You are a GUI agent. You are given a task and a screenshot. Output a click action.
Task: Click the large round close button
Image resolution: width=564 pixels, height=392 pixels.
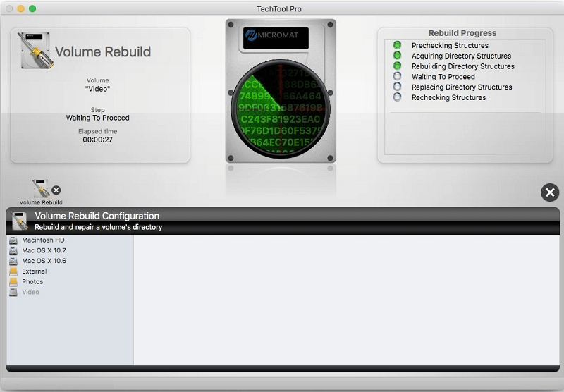(550, 192)
